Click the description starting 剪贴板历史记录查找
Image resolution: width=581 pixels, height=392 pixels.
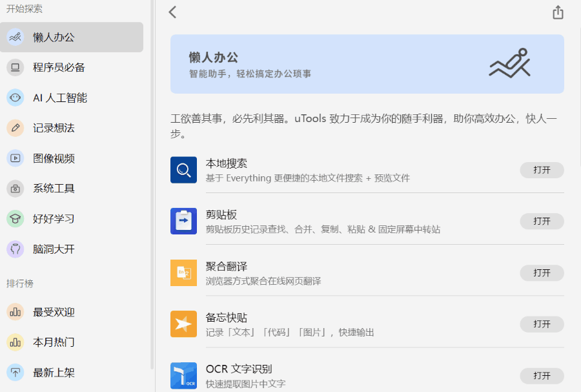coord(323,230)
